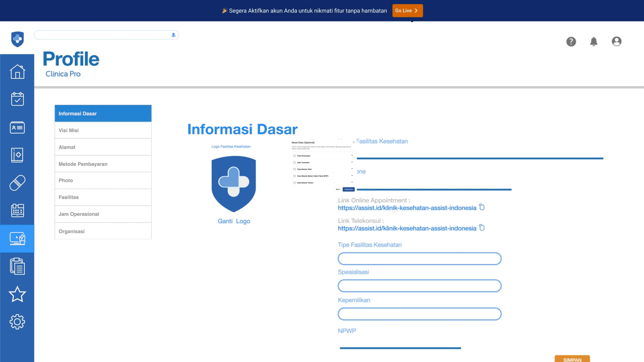Viewport: 644px width, 362px height.
Task: Click the notification bell icon
Action: tap(594, 42)
